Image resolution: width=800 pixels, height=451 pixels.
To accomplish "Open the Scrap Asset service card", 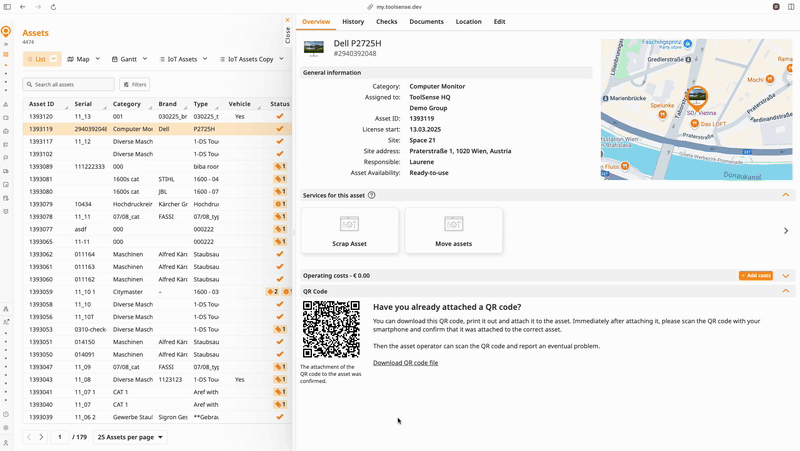I will click(x=349, y=230).
